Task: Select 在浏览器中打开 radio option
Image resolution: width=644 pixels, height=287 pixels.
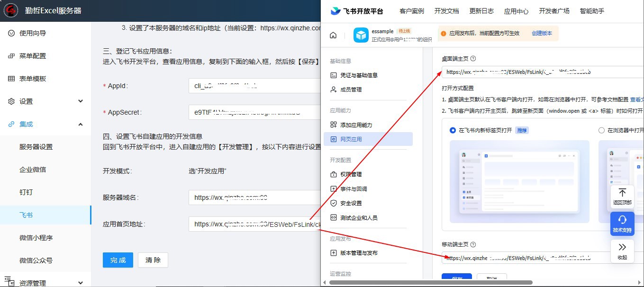Action: click(x=601, y=130)
